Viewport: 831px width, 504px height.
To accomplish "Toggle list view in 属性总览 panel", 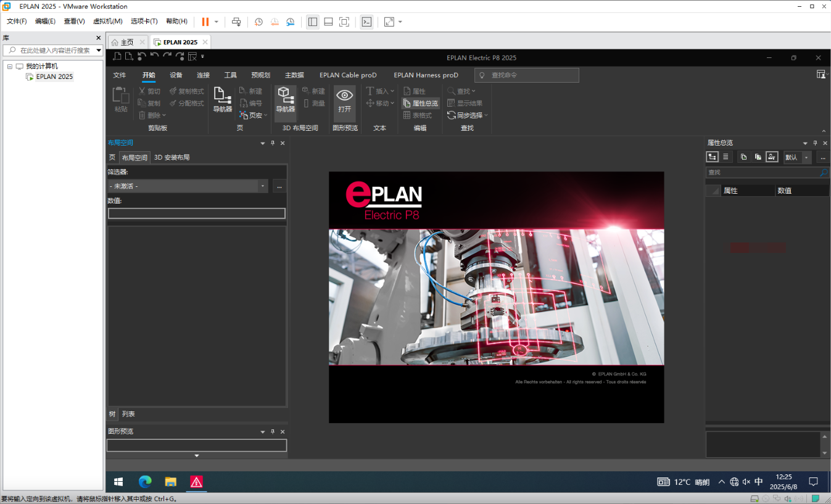I will (726, 157).
